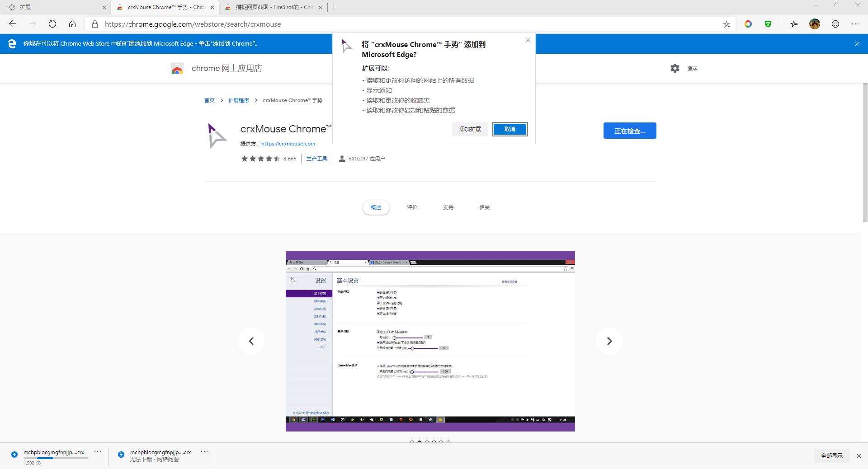
Task: Show the next screenshot in the carousel
Action: [609, 341]
